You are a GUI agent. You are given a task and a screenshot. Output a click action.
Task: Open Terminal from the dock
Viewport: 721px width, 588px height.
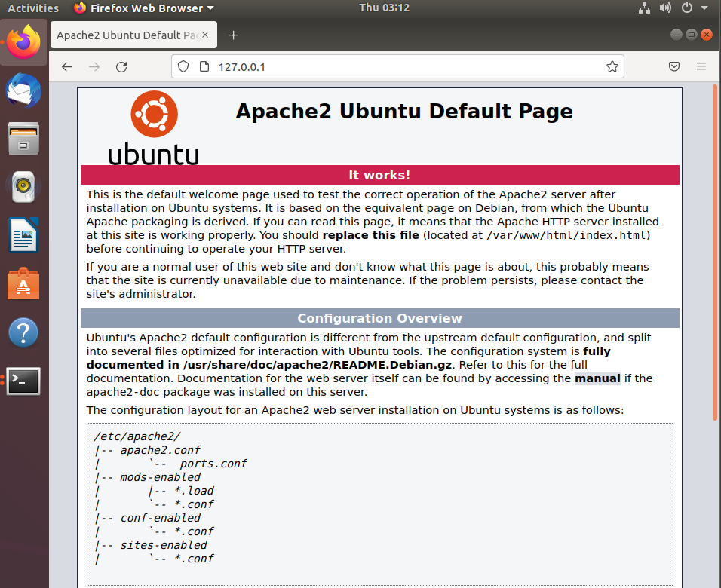[23, 381]
